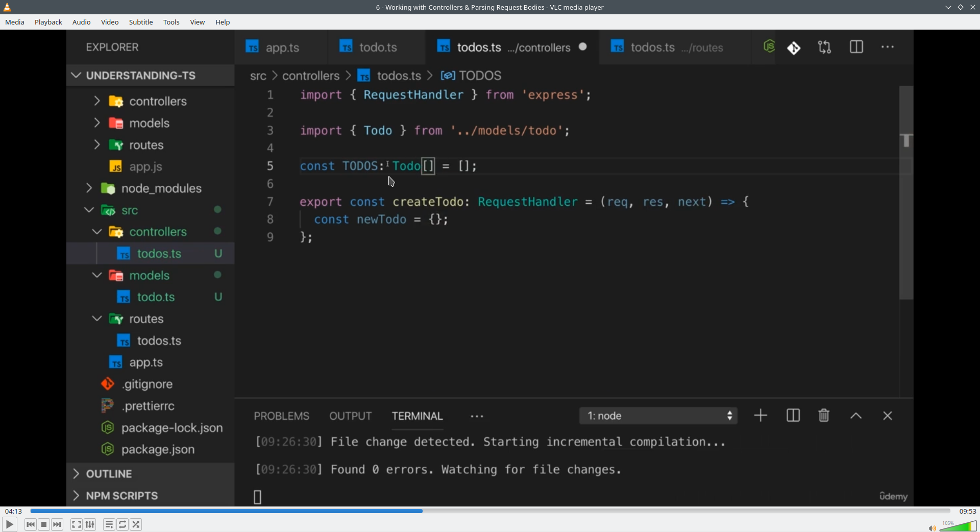This screenshot has width=980, height=532.
Task: Open the Playback menu
Action: click(x=48, y=22)
